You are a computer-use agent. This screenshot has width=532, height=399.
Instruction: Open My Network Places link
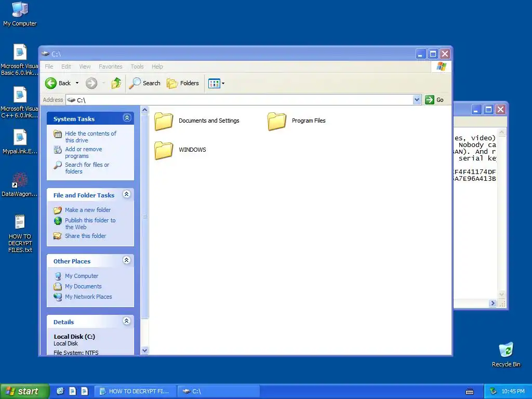[88, 297]
